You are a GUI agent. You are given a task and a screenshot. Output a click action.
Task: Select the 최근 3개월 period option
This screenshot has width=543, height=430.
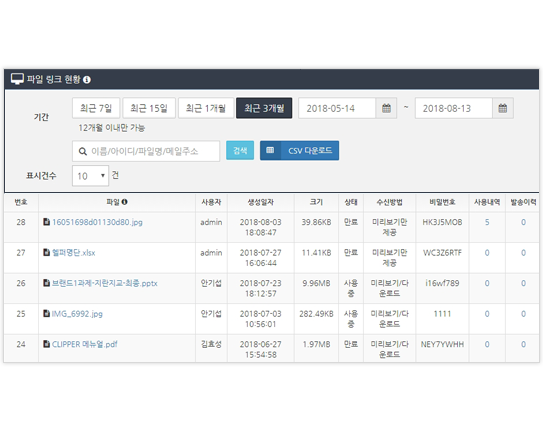(264, 108)
